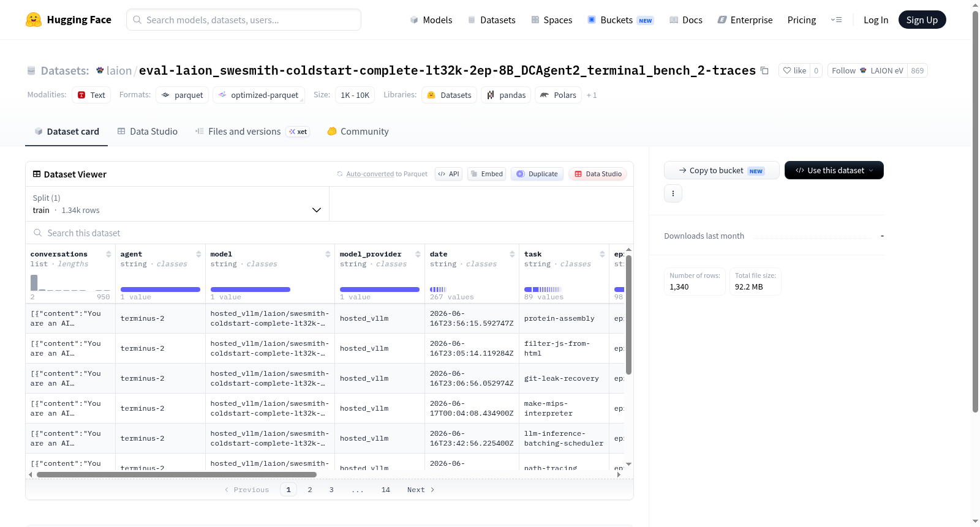Click the Sign Up button
The width and height of the screenshot is (980, 527).
point(922,20)
